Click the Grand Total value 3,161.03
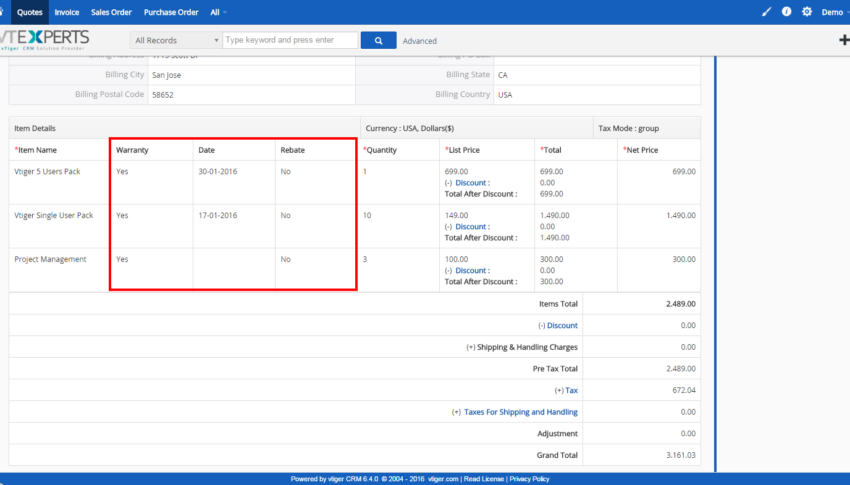Viewport: 850px width, 485px height. pos(680,455)
